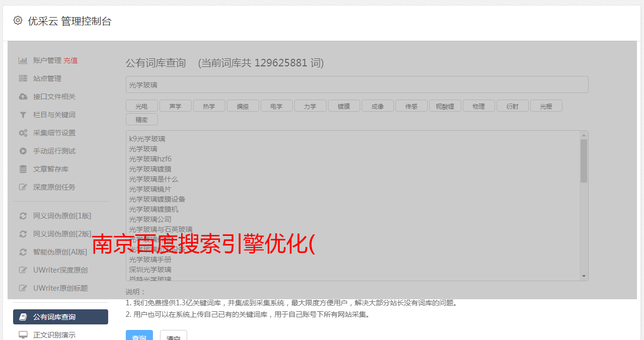This screenshot has width=644, height=340.
Task: Click the play circle icon for 手动运行测试
Action: pyautogui.click(x=23, y=151)
